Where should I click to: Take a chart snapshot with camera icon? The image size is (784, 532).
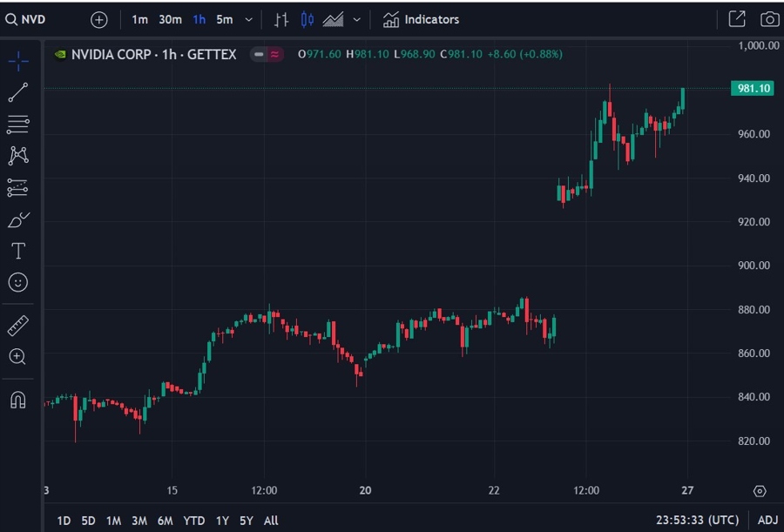[769, 19]
